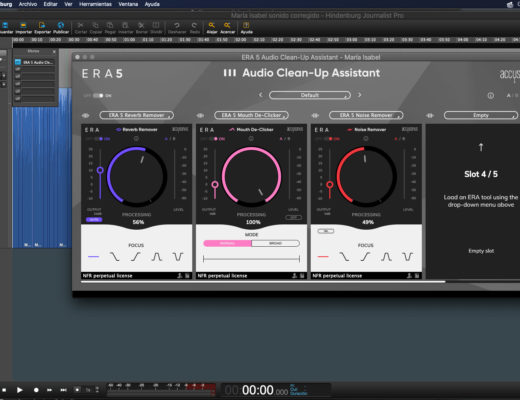This screenshot has width=520, height=400.
Task: Toggle main ERA 5 OFF/ON power switch
Action: click(98, 96)
